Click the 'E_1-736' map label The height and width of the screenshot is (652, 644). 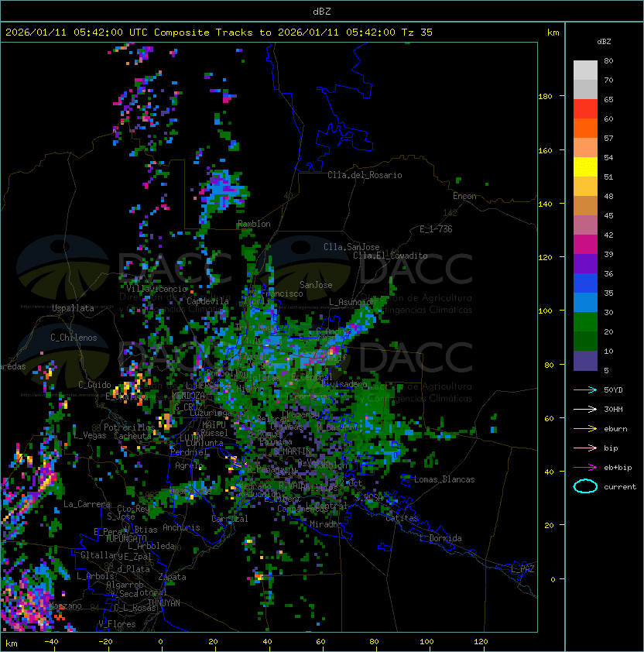(436, 228)
